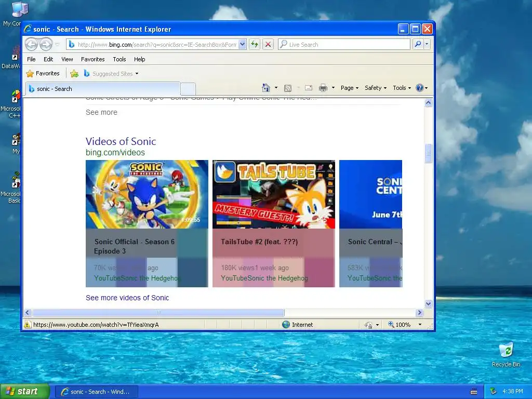Open a new blank tab
The height and width of the screenshot is (399, 532).
point(188,89)
